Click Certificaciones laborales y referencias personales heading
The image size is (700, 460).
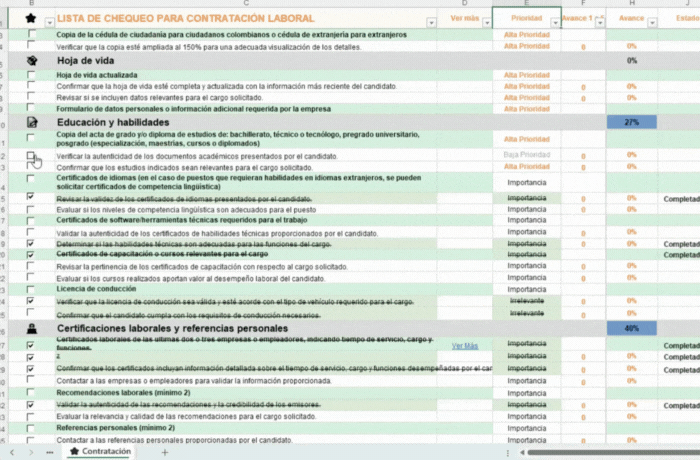[x=172, y=328]
